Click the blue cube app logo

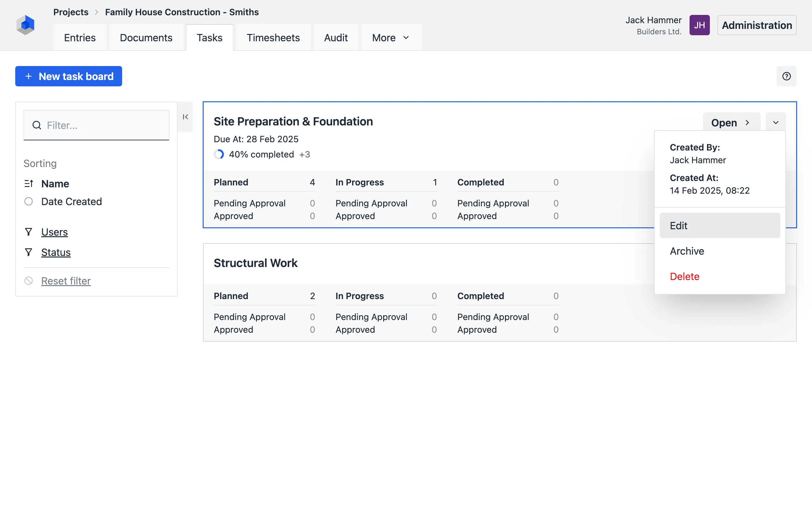[25, 25]
